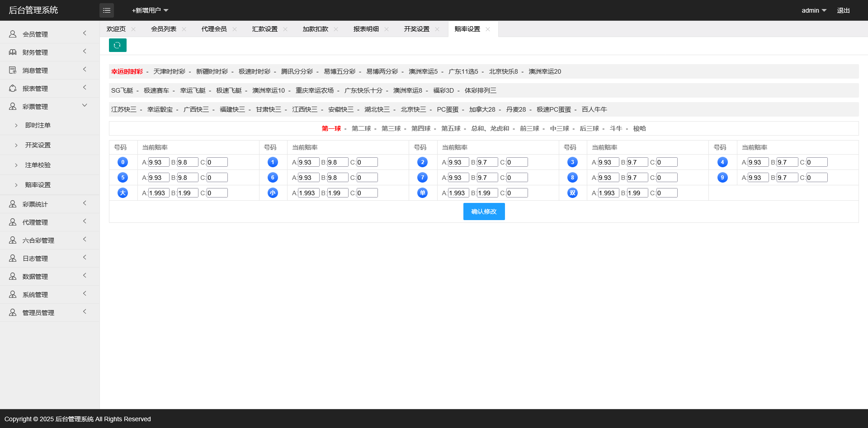This screenshot has width=868, height=428.
Task: Open the 赔率设置 sidebar submenu item
Action: click(x=38, y=185)
